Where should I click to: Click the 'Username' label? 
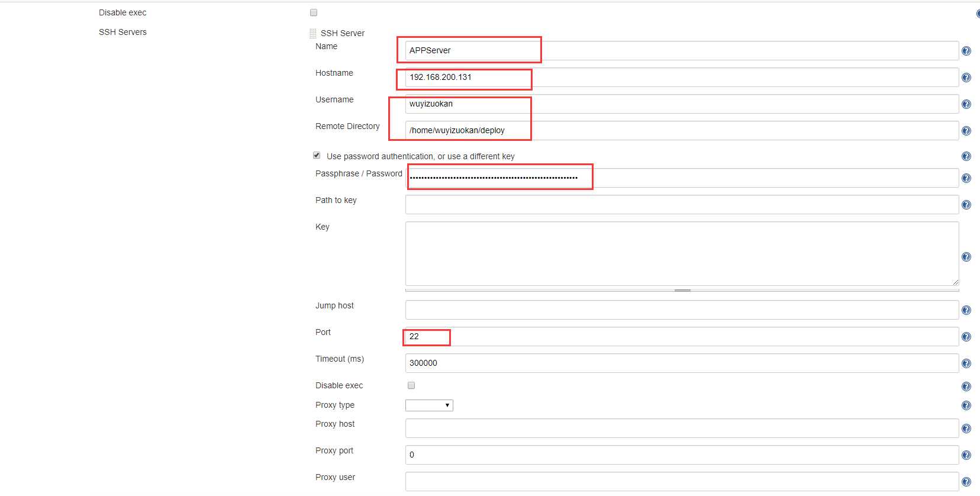coord(334,99)
